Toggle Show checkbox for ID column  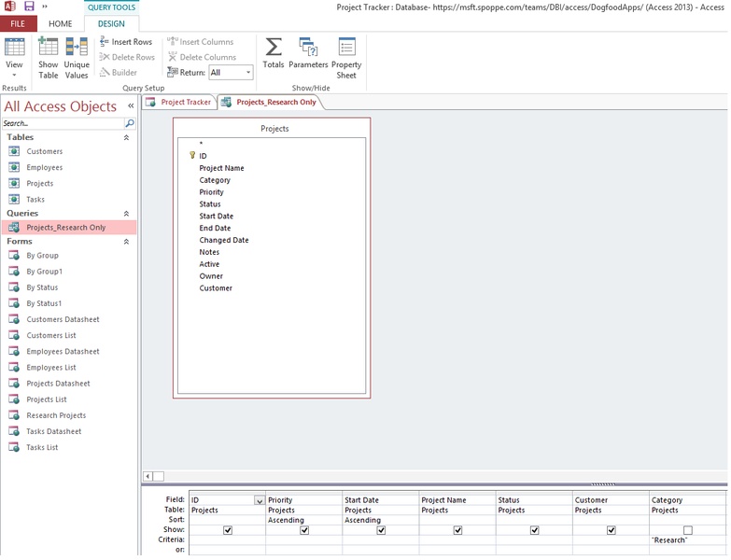tap(228, 530)
